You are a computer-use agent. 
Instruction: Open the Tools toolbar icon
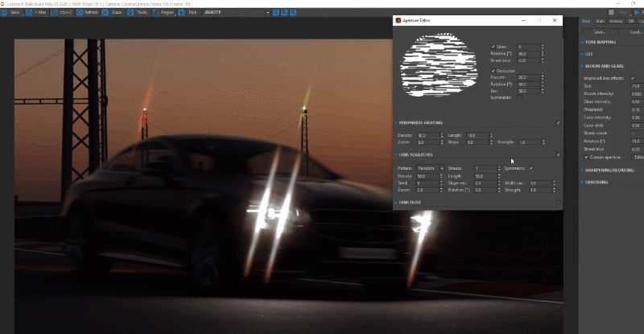[131, 13]
